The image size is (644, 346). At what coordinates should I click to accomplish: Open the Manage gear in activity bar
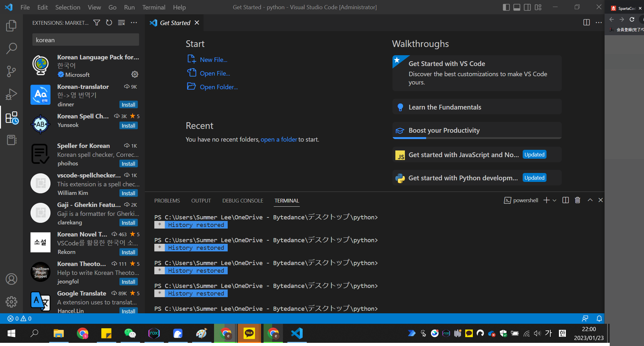pos(11,302)
